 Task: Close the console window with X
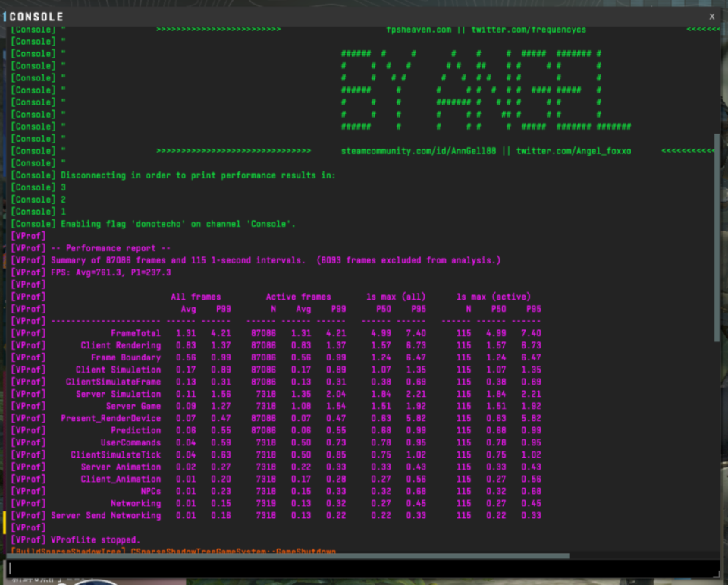712,17
